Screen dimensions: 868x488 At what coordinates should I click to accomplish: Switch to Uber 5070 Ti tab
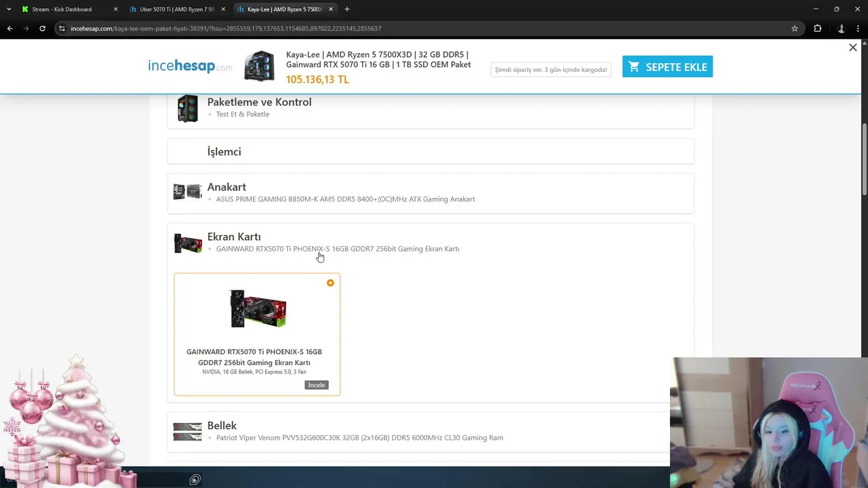pos(177,9)
